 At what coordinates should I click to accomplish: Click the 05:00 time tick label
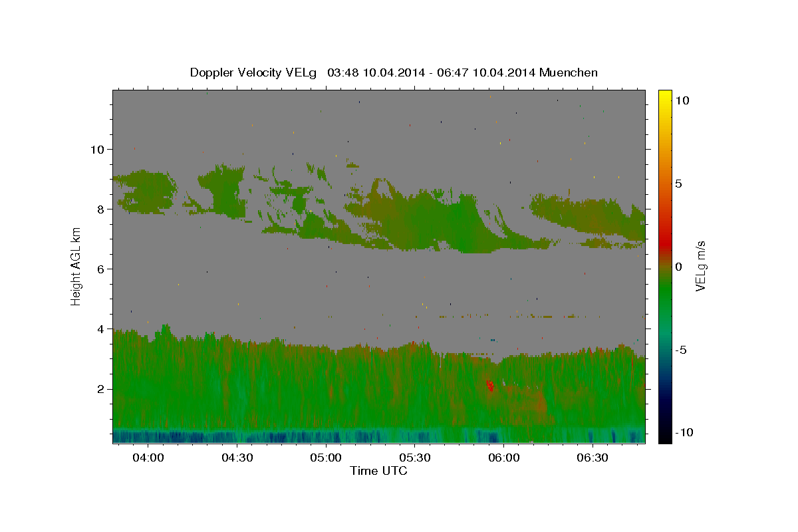click(326, 458)
